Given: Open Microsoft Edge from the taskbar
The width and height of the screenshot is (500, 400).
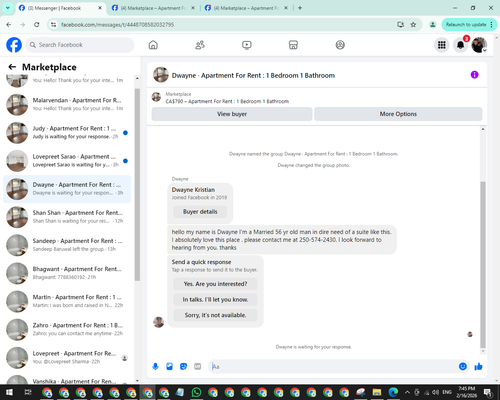Looking at the screenshot, I should (x=393, y=392).
